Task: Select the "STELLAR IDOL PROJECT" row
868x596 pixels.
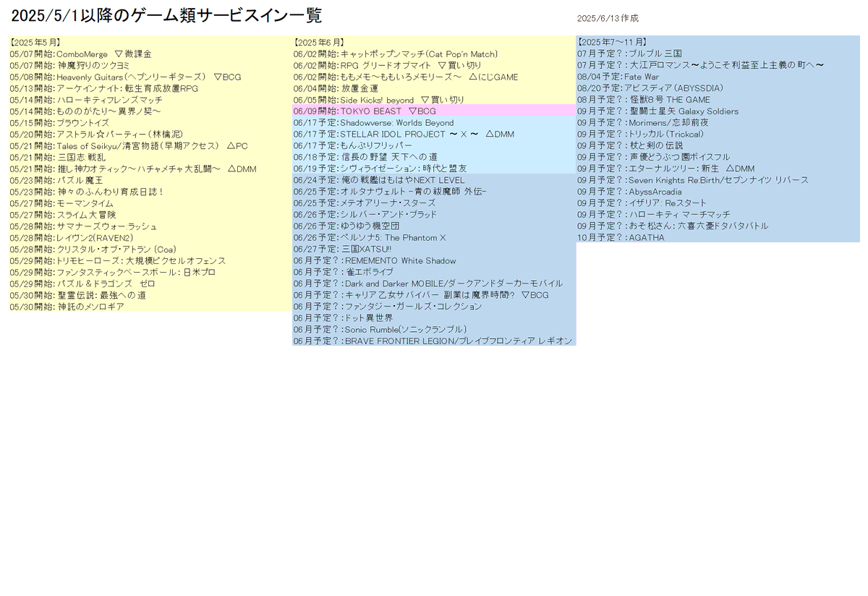Action: [x=434, y=135]
